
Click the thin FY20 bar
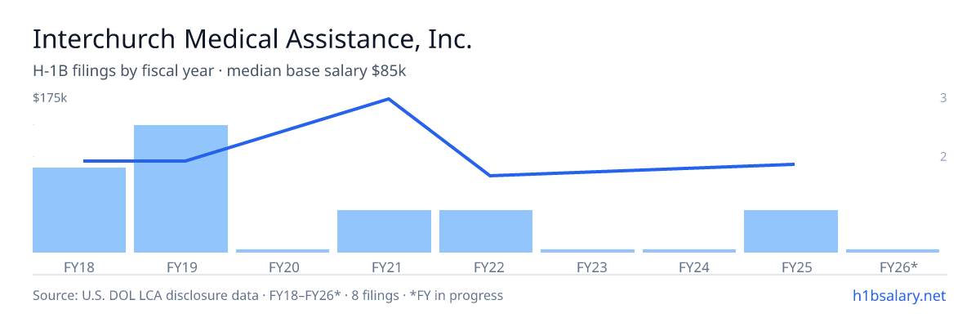[x=283, y=251]
